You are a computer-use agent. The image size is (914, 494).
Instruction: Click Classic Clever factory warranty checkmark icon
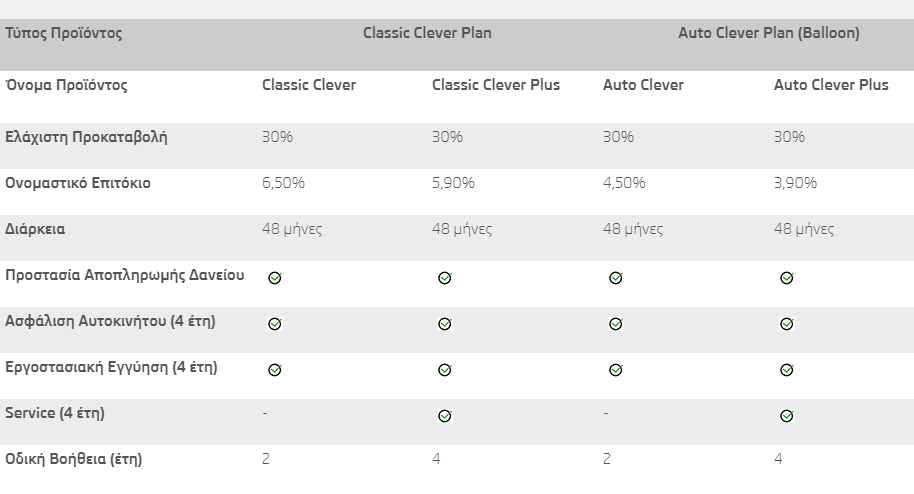tap(275, 370)
